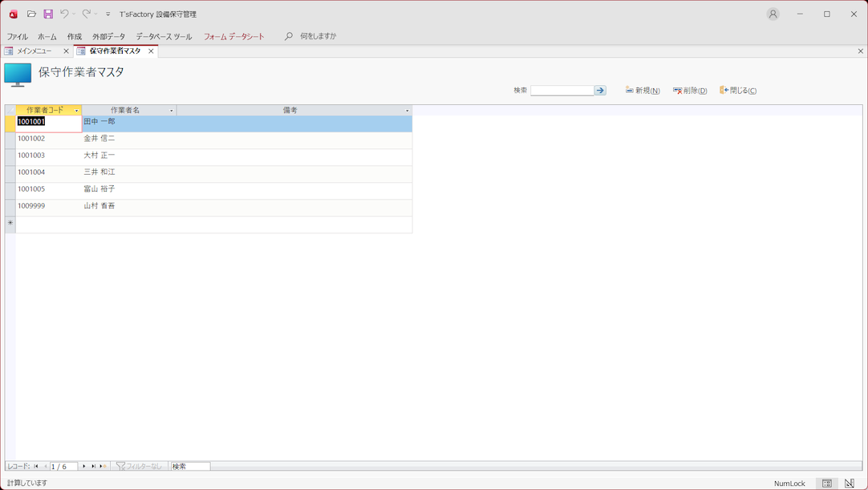
Task: Click the 検索 text field beside the arrow
Action: 562,91
